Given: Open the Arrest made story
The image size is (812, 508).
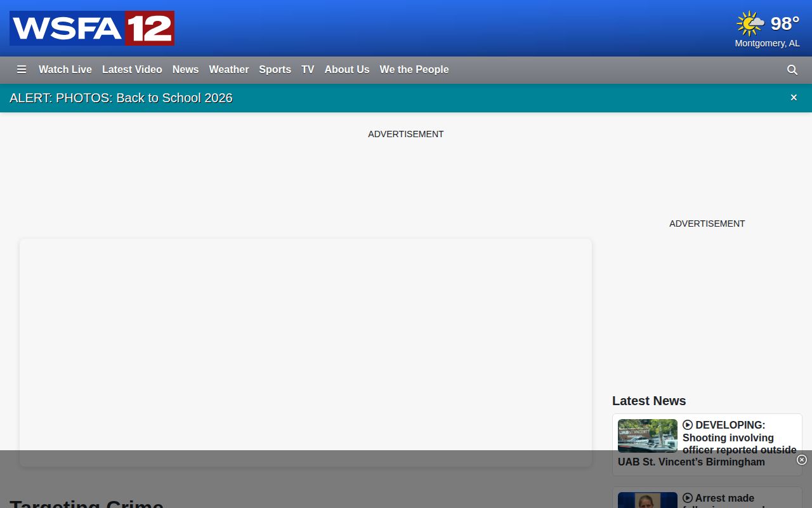Looking at the screenshot, I should (724, 498).
